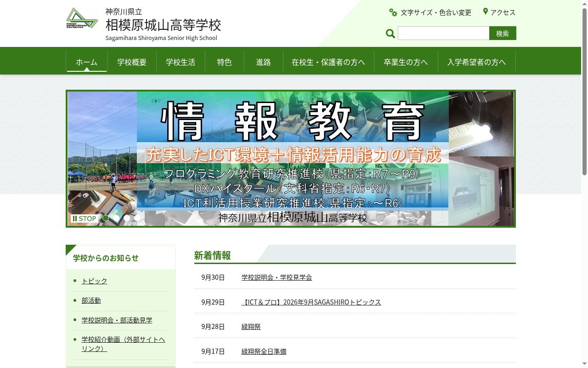Open 入学希望者の方へ menu
The height and width of the screenshot is (368, 588).
pos(476,62)
